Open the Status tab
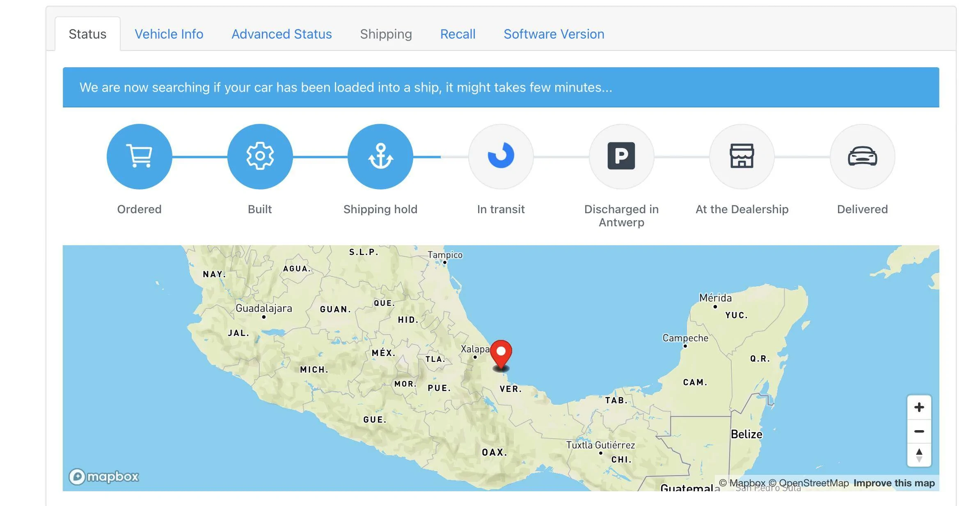980x506 pixels. [87, 34]
